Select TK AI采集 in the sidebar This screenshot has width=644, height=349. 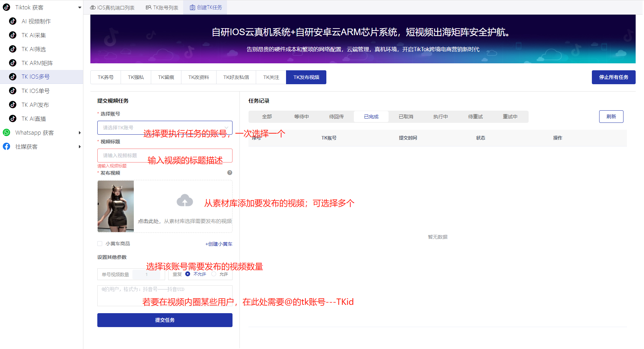coord(35,35)
